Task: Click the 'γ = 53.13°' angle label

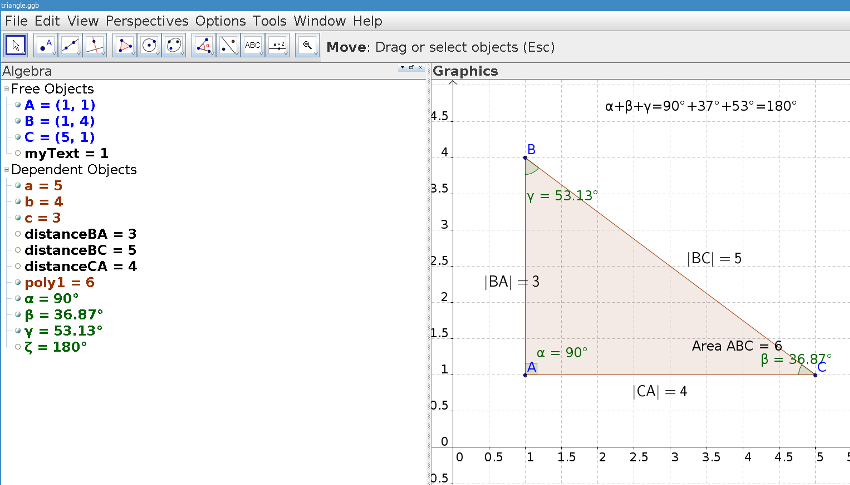Action: coord(562,196)
